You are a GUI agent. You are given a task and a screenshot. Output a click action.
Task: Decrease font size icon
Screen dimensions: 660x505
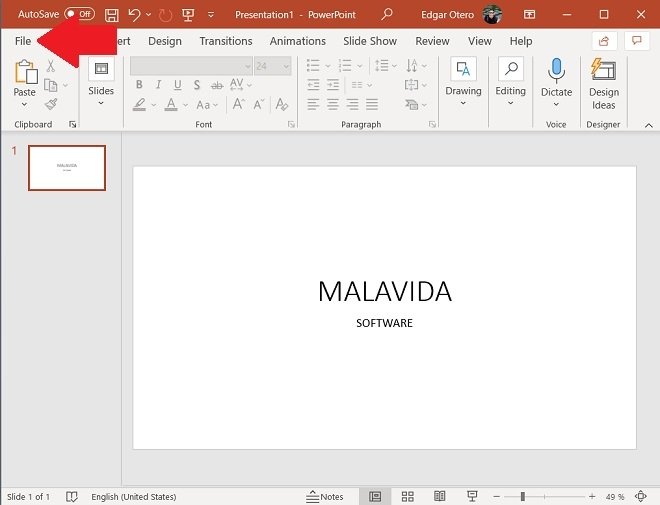click(259, 104)
